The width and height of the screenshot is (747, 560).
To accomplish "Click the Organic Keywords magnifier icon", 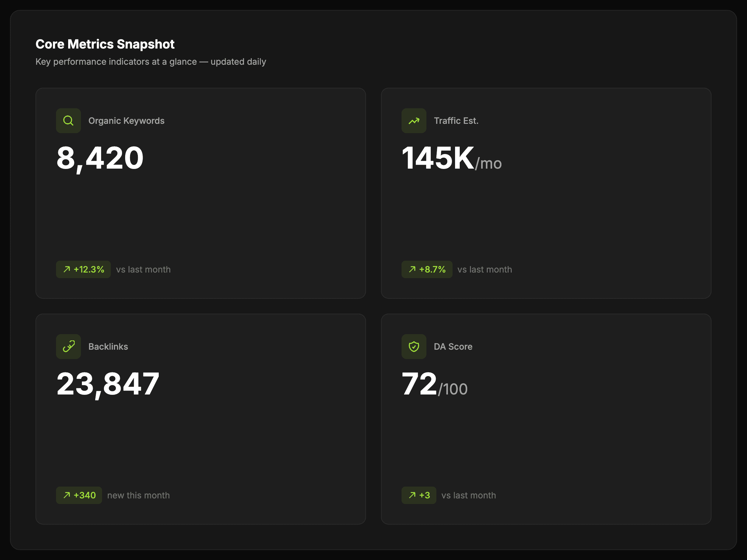I will coord(68,120).
